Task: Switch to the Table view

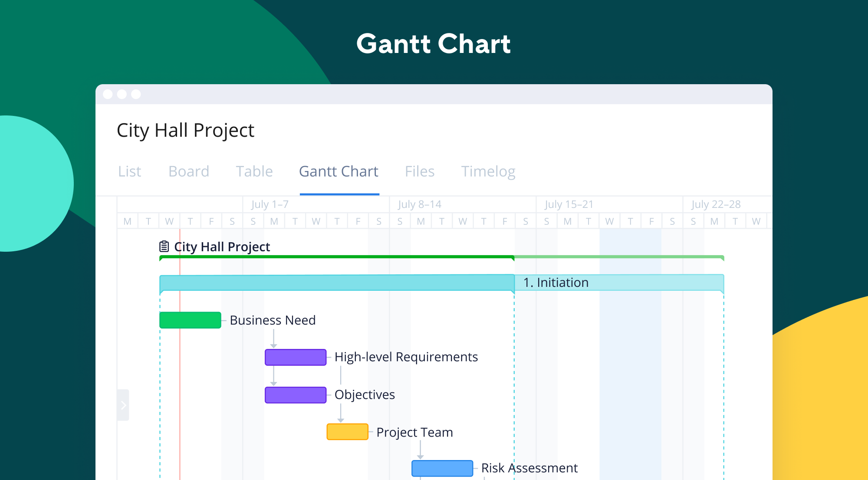Action: coord(253,171)
